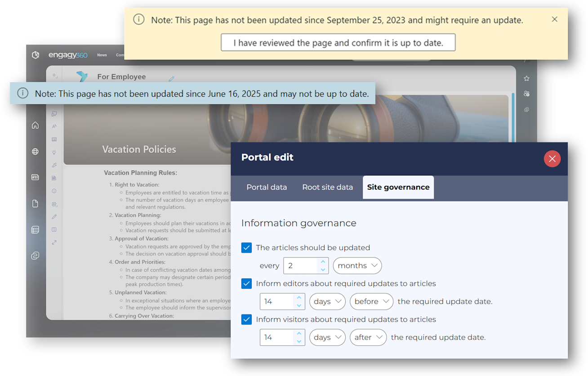
Task: Switch to the Portal data tab
Action: [x=267, y=188]
